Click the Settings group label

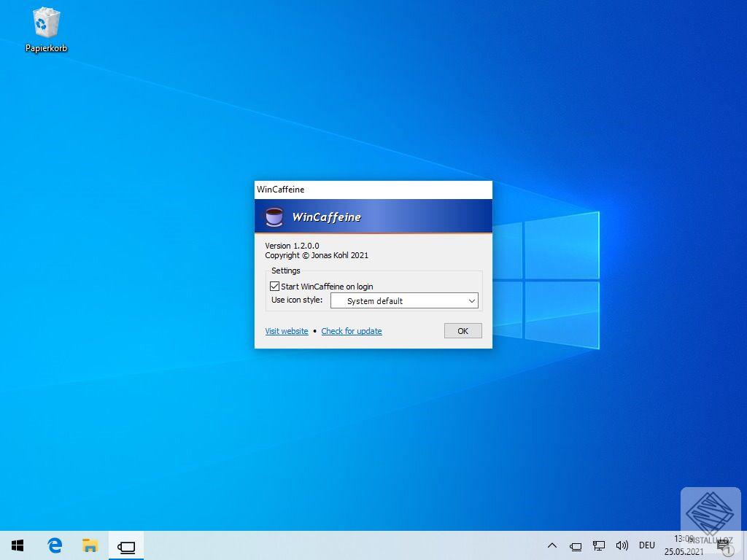[286, 271]
